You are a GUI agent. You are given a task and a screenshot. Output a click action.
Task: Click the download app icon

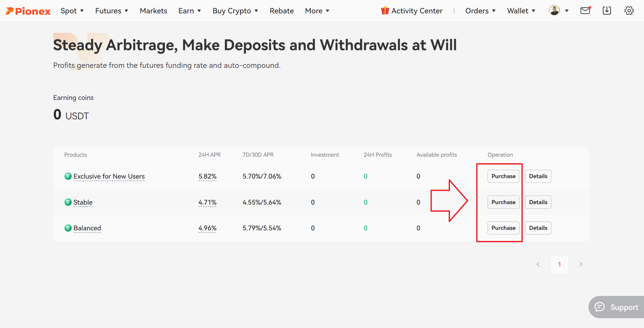(x=607, y=11)
